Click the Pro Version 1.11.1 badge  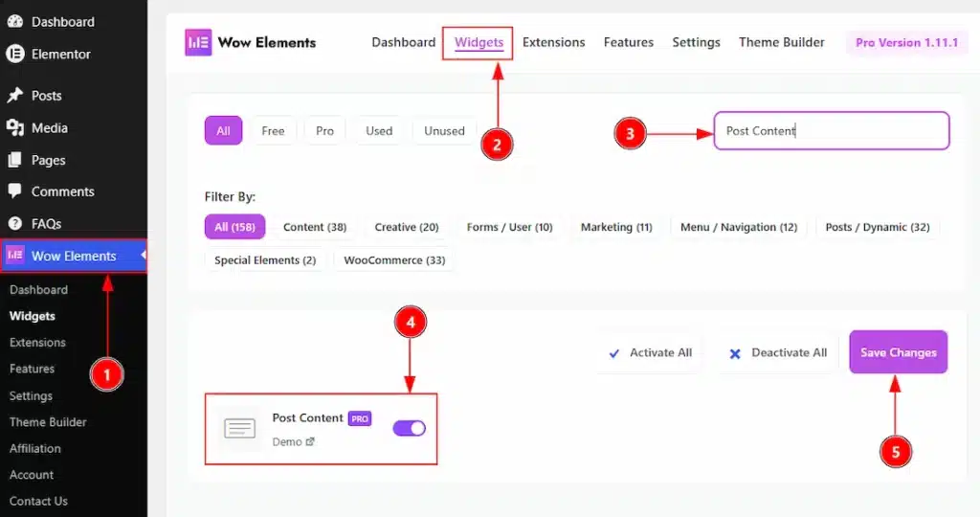pos(907,42)
